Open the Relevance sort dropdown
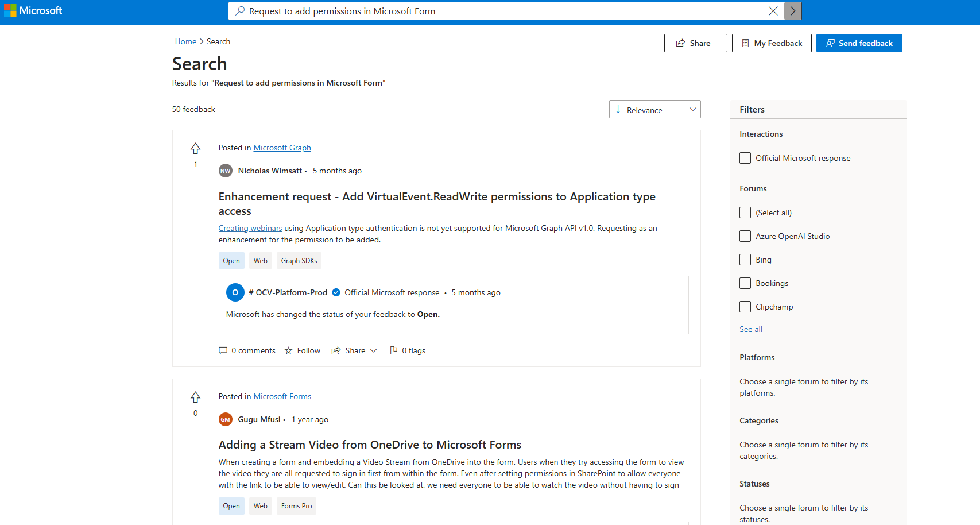Image resolution: width=980 pixels, height=525 pixels. (654, 109)
